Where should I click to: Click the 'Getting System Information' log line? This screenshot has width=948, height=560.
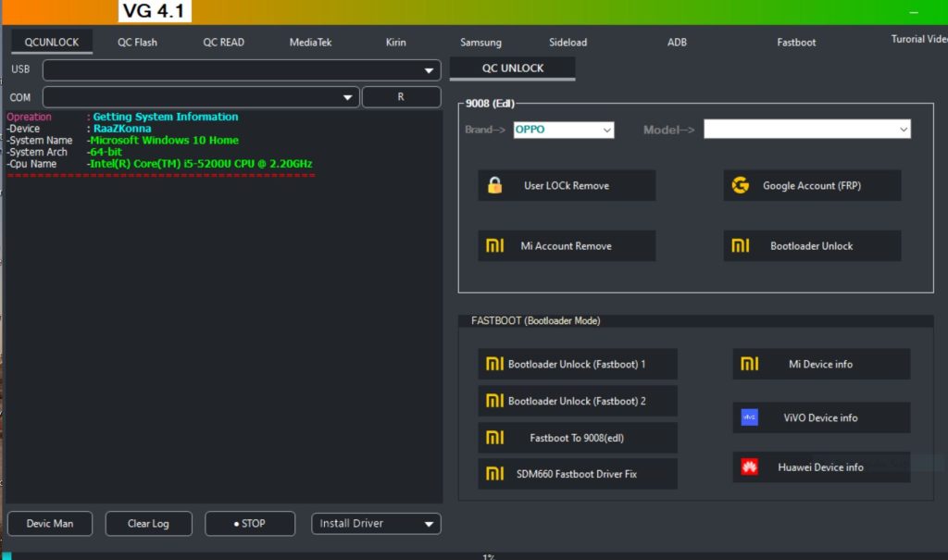tap(165, 117)
